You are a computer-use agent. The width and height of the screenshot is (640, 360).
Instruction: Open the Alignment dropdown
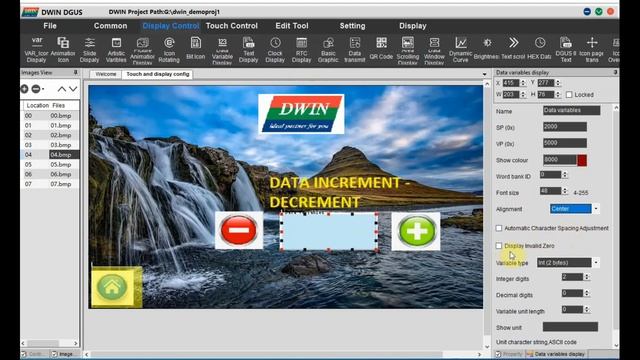[596, 209]
